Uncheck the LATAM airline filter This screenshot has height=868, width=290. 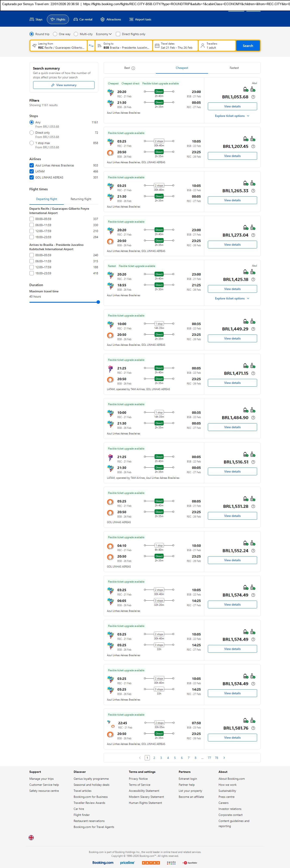pos(32,172)
